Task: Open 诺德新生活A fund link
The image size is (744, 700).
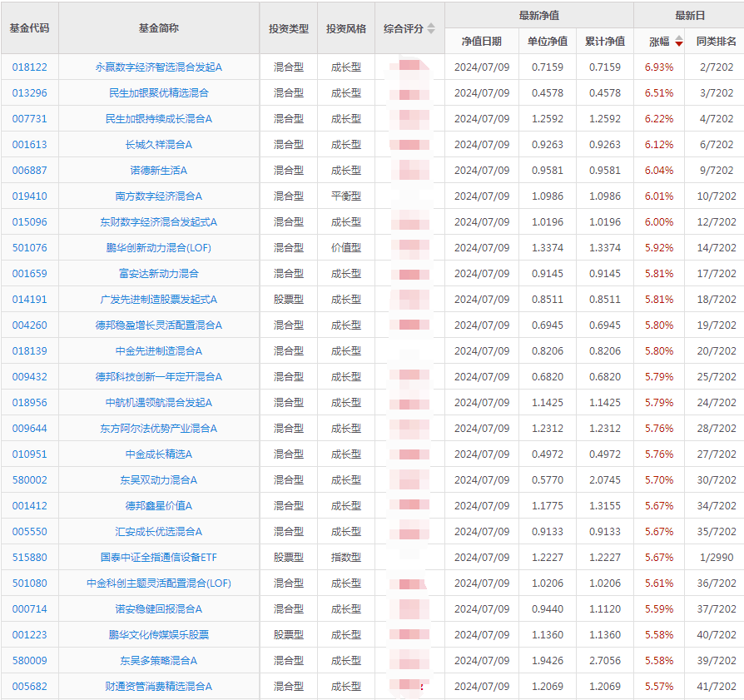Action: pos(158,170)
